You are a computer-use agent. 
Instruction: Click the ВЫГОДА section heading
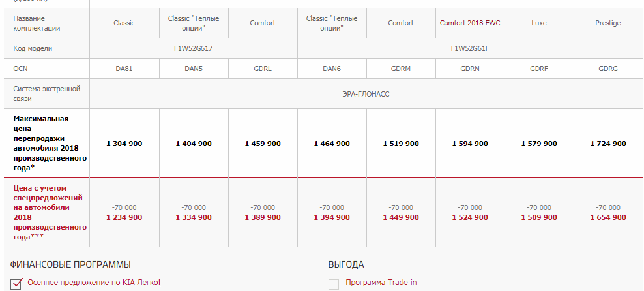click(345, 264)
